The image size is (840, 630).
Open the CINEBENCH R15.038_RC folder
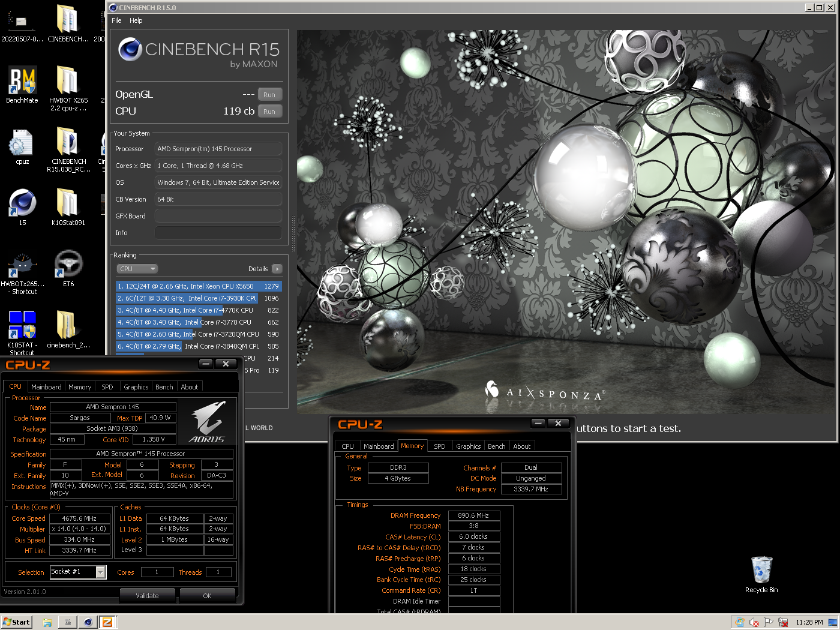click(x=68, y=149)
